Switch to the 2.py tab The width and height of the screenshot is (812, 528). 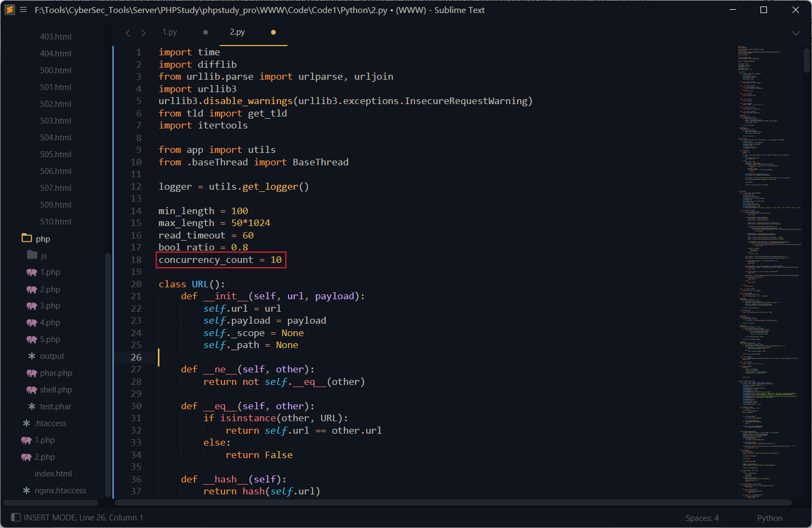click(237, 33)
